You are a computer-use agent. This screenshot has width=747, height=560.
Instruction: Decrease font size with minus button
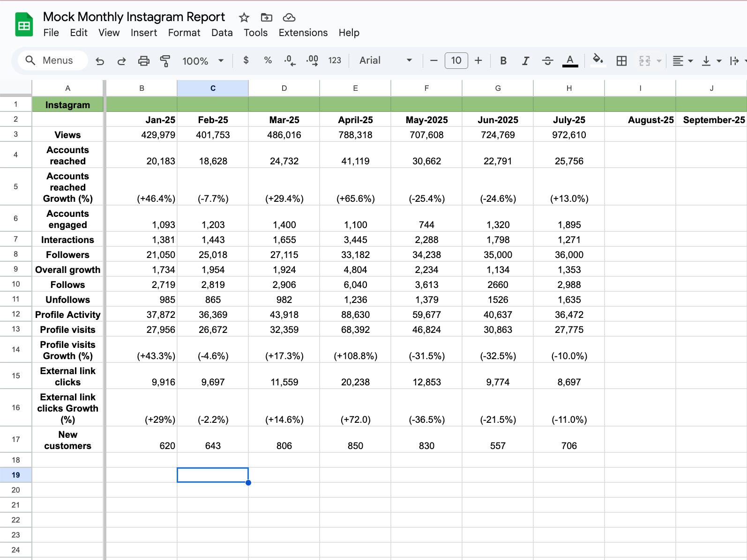[x=434, y=60]
